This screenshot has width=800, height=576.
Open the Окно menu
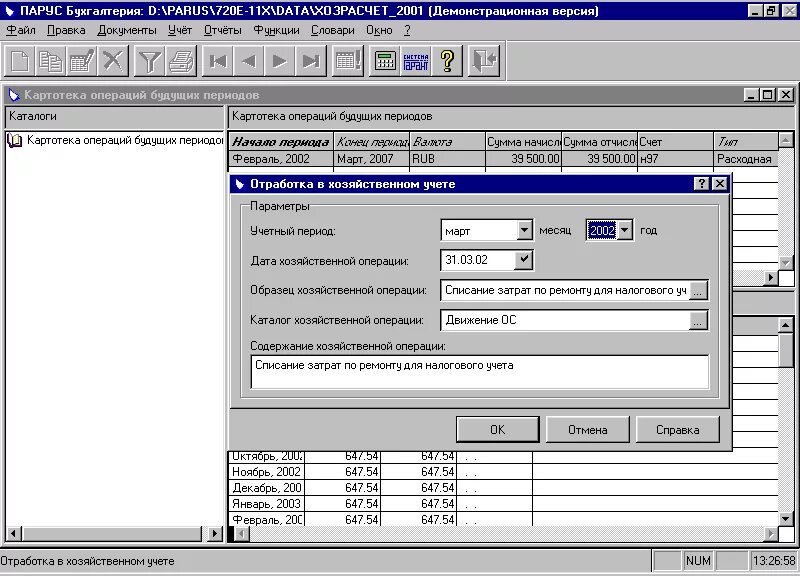[379, 30]
